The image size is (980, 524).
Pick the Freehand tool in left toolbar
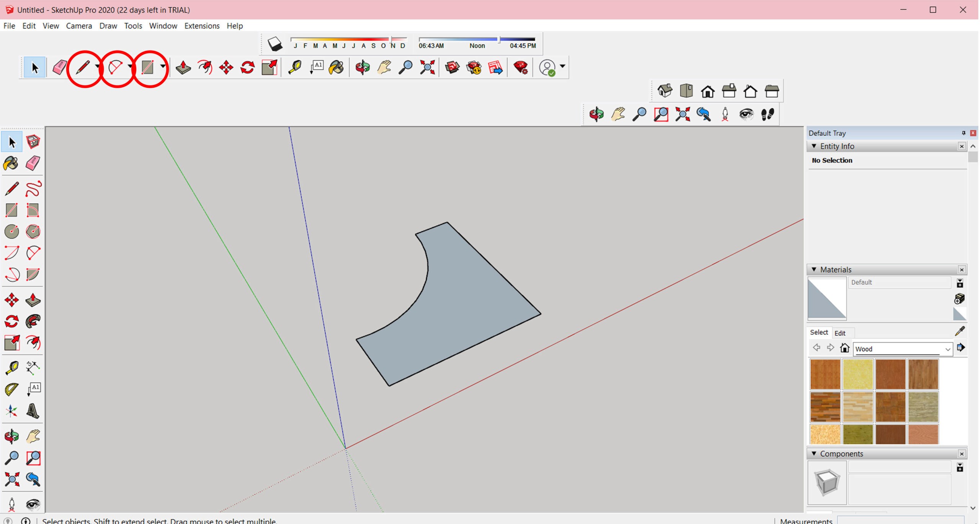[x=33, y=189]
